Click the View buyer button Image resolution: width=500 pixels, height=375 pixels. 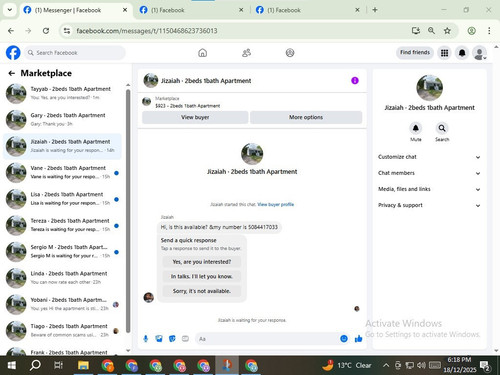tap(195, 117)
